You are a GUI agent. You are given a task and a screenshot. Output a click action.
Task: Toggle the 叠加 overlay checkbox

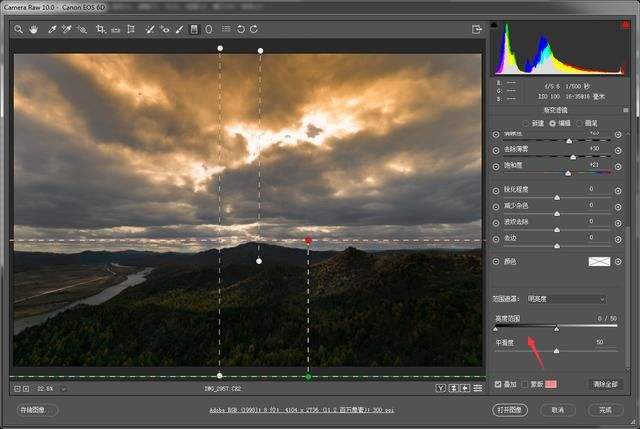coord(498,384)
